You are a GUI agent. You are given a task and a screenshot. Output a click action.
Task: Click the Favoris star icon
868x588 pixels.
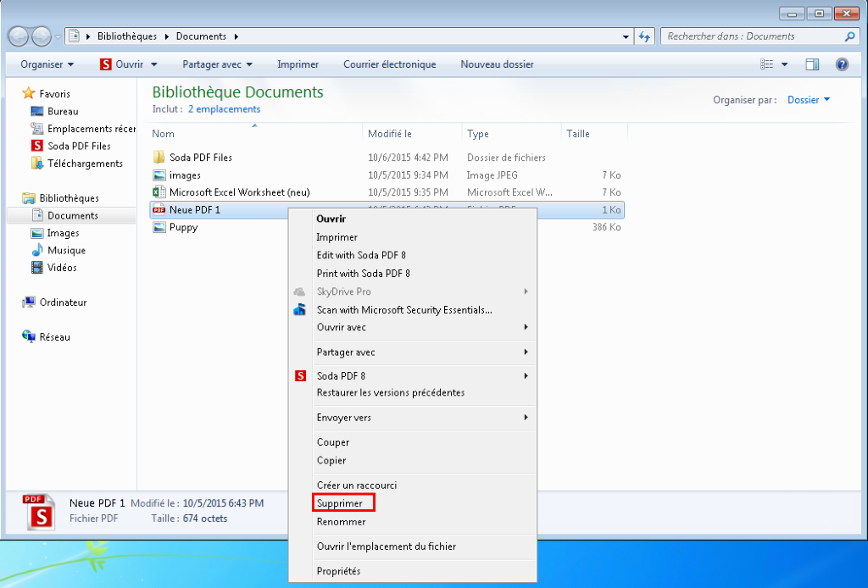[x=28, y=93]
